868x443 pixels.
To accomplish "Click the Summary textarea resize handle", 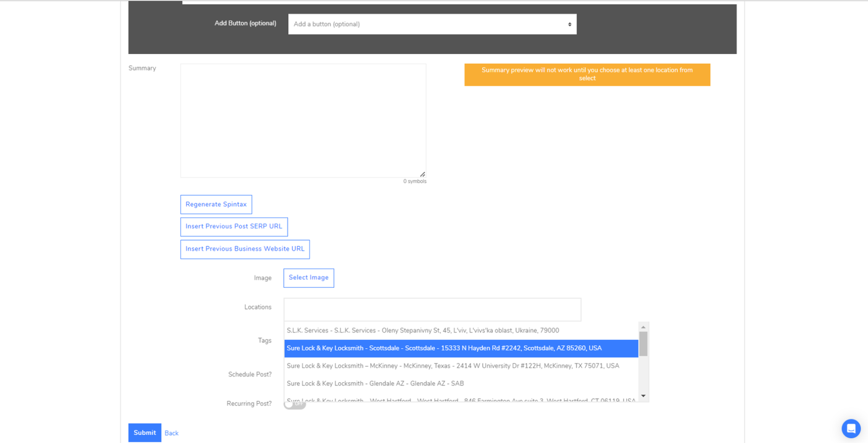I will pos(422,174).
